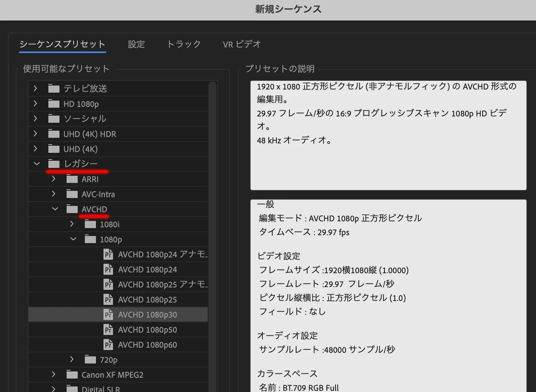Click the ソーシャル folder icon
536x392 pixels.
pyautogui.click(x=54, y=118)
